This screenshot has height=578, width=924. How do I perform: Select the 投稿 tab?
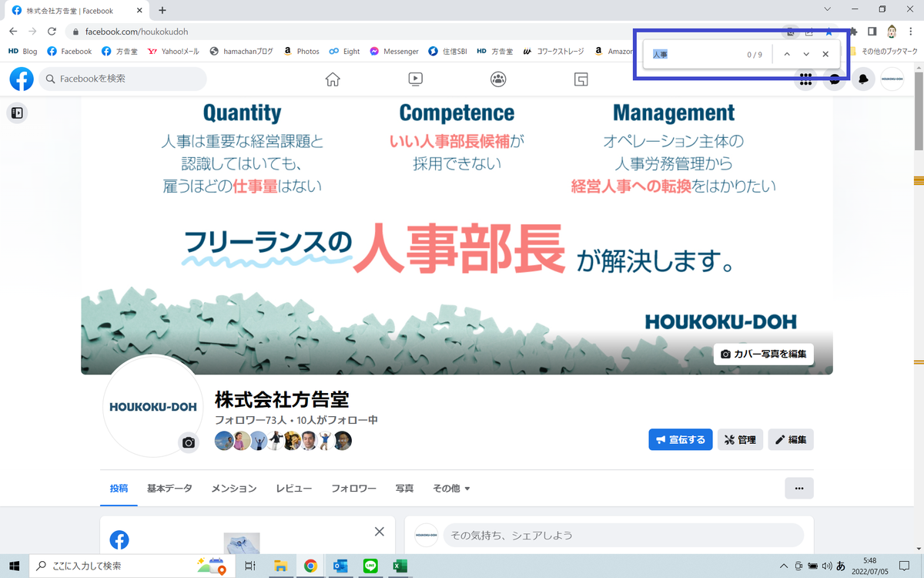tap(119, 489)
